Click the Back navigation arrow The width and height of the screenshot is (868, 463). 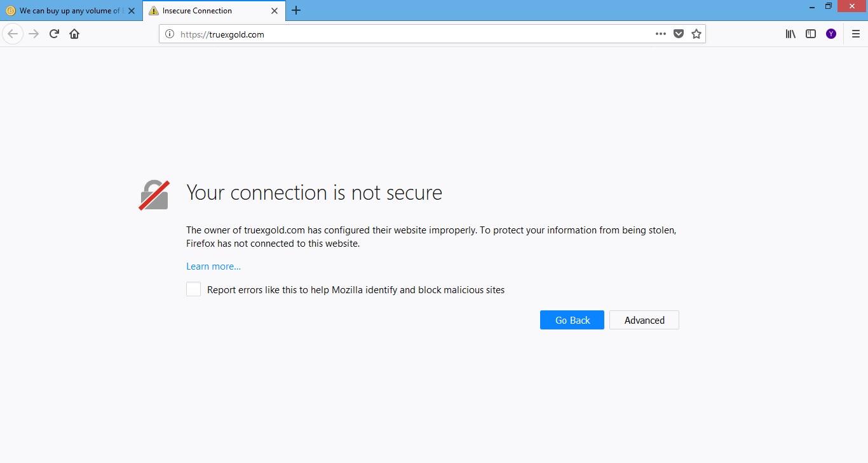(13, 34)
